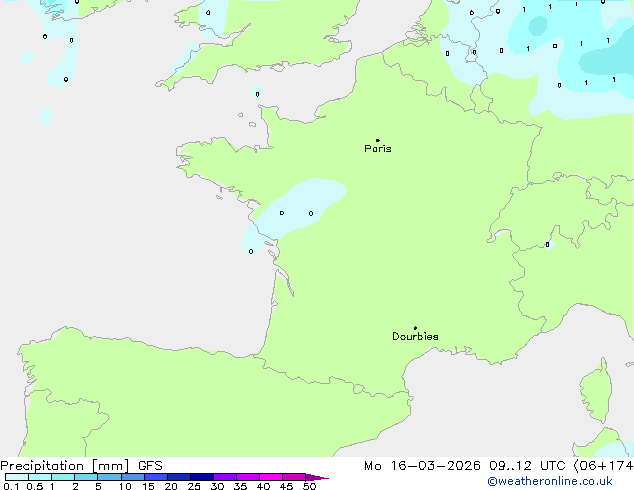The height and width of the screenshot is (490, 634).
Task: Click the "Dourbies" place label
Action: point(415,336)
